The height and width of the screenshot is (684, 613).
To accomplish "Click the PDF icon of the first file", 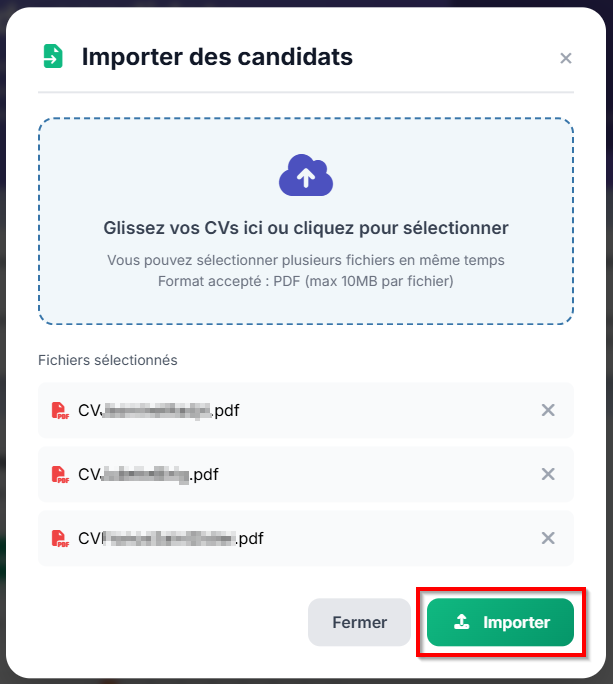I will 61,410.
